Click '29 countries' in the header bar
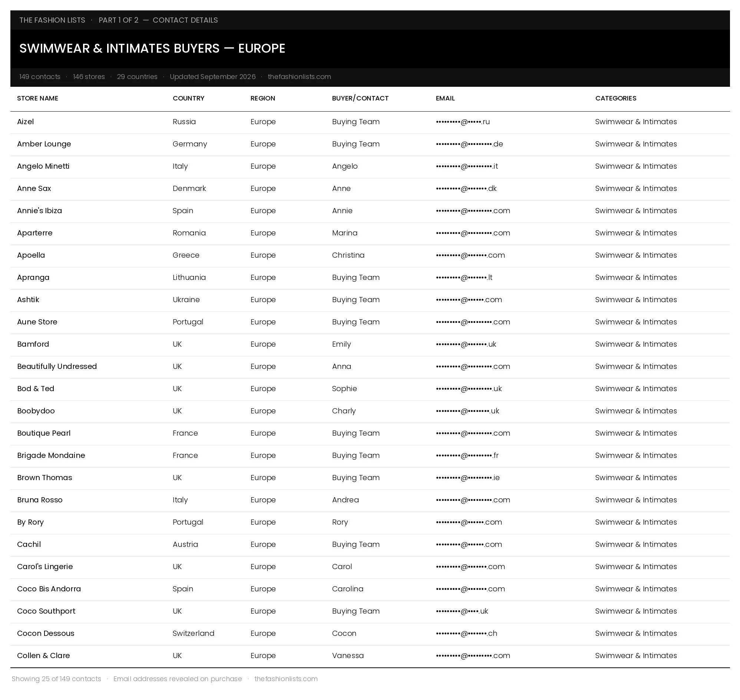This screenshot has width=740, height=700. pyautogui.click(x=137, y=77)
